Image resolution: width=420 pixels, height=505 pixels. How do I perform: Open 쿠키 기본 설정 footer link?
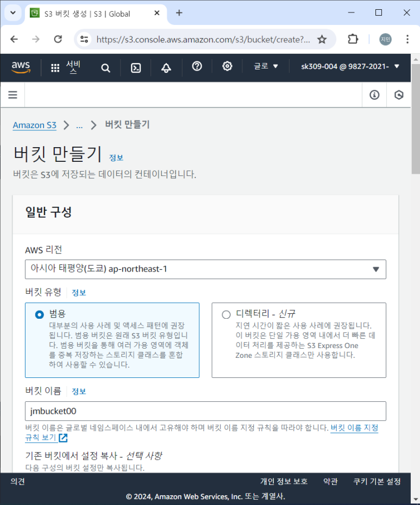click(x=377, y=482)
